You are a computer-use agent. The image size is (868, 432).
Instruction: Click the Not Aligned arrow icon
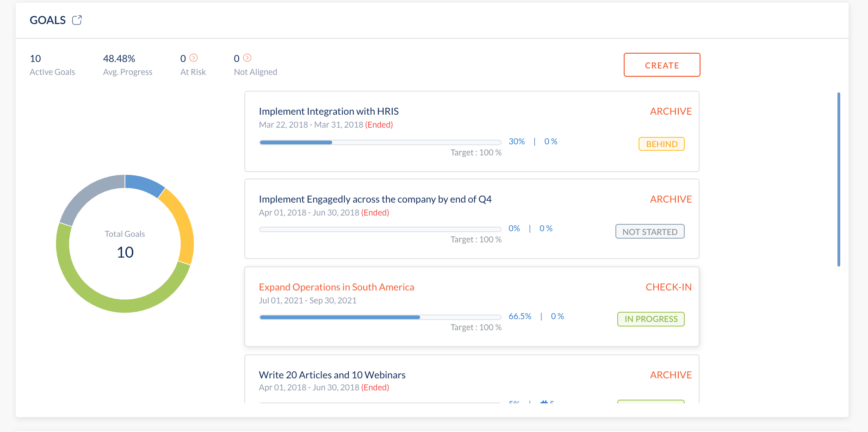point(248,58)
